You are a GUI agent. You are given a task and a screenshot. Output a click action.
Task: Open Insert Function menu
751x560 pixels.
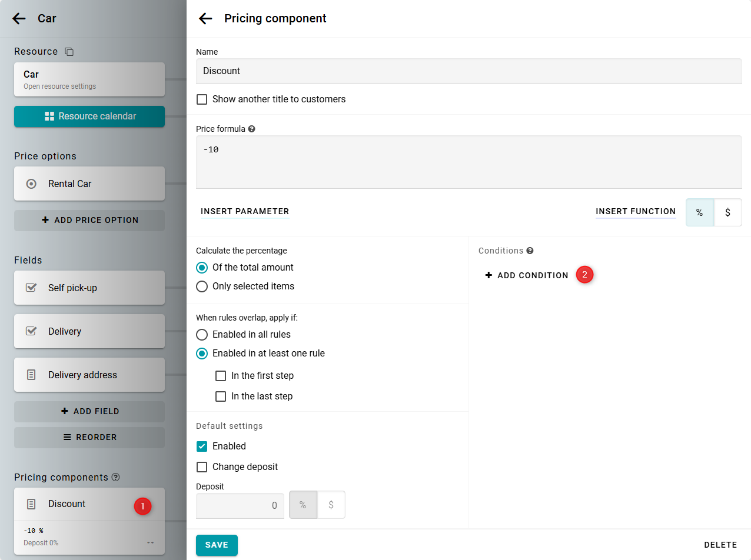coord(636,212)
